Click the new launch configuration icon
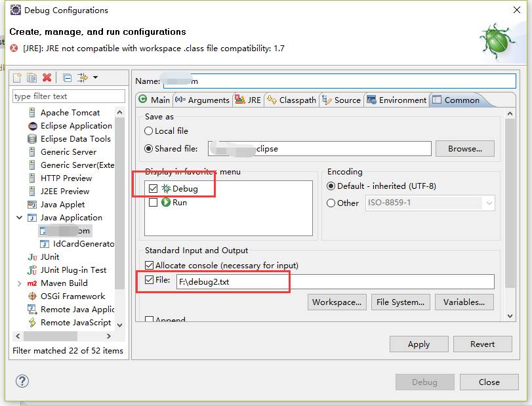The image size is (532, 406). 18,77
